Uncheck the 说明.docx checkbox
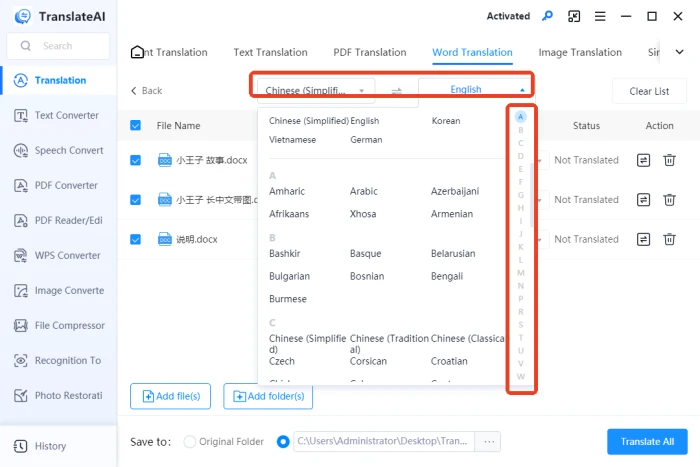The image size is (700, 467). (135, 239)
